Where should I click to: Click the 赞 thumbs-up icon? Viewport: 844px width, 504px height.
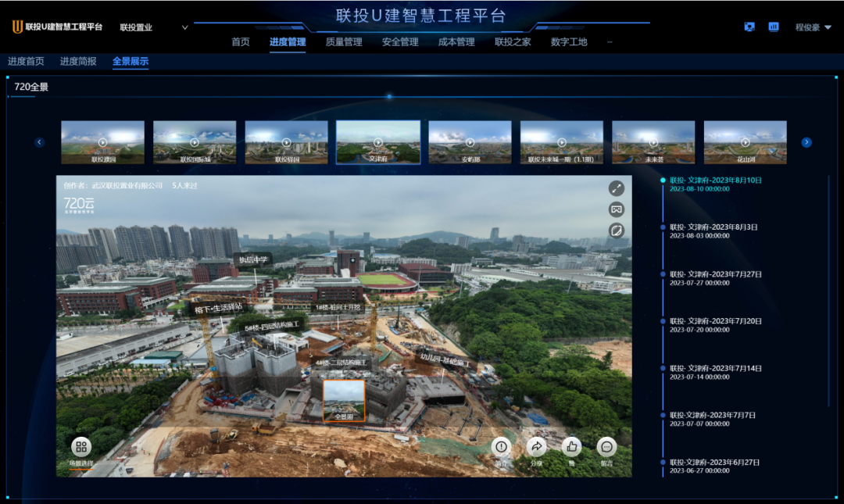[572, 448]
